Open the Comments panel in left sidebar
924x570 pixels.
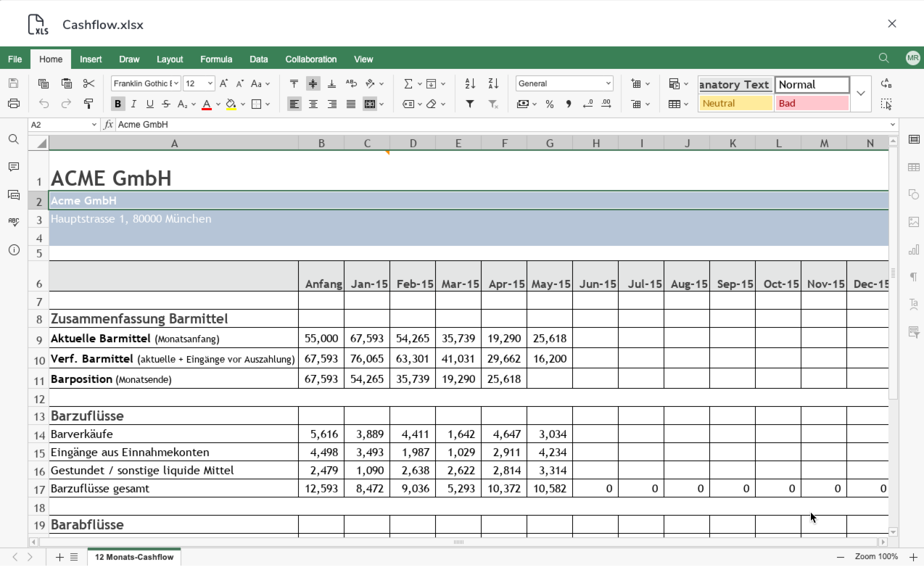(14, 167)
